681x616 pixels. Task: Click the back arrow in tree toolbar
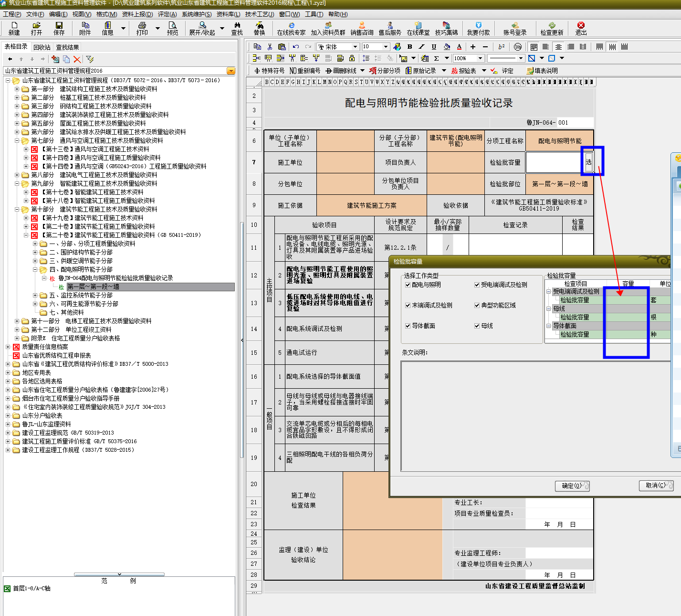pos(10,59)
